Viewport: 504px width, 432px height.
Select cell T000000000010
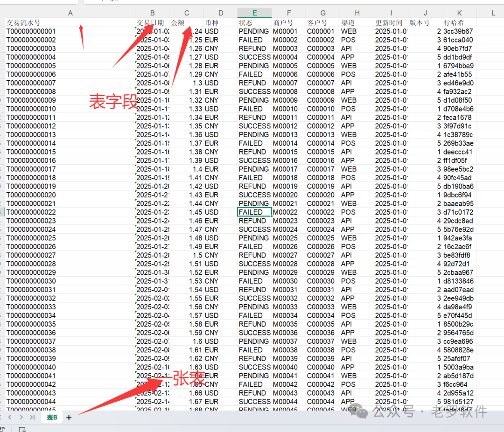(70, 109)
